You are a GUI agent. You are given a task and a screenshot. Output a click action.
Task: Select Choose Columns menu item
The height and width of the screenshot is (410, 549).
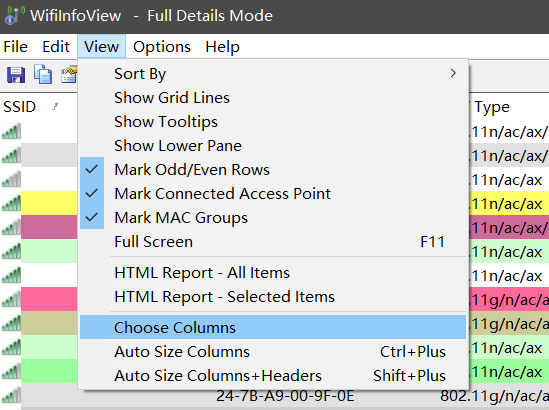click(x=273, y=327)
